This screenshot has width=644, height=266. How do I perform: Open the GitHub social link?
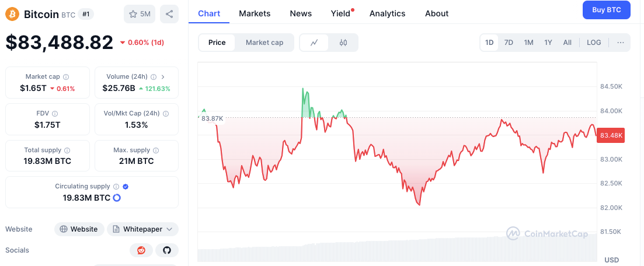[167, 250]
